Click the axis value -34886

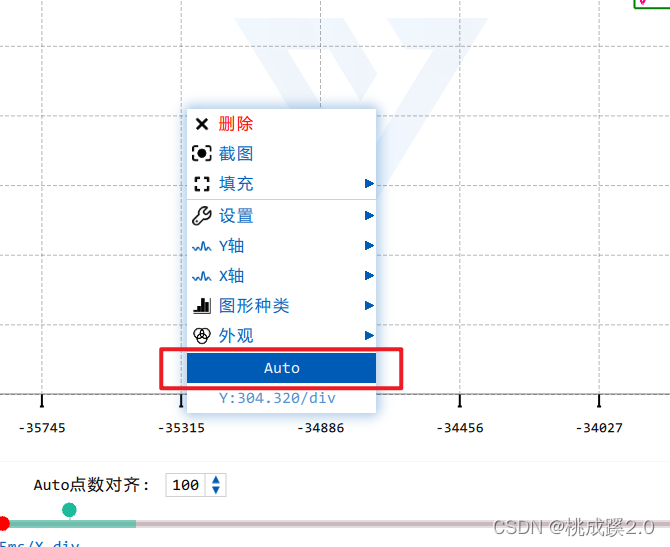320,428
